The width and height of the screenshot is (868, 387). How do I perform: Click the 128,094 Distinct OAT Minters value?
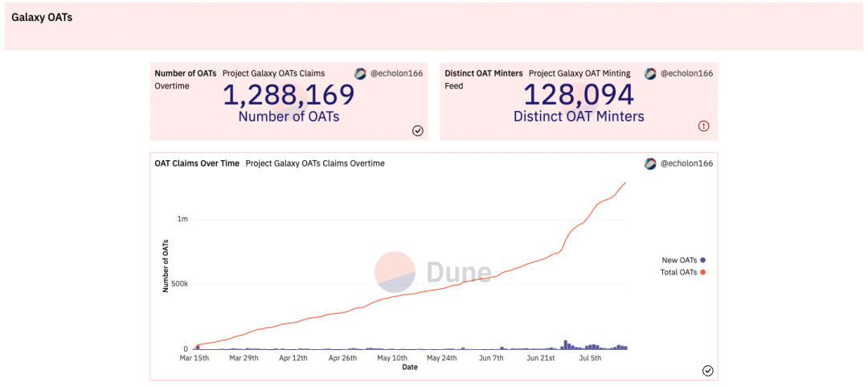click(x=579, y=96)
